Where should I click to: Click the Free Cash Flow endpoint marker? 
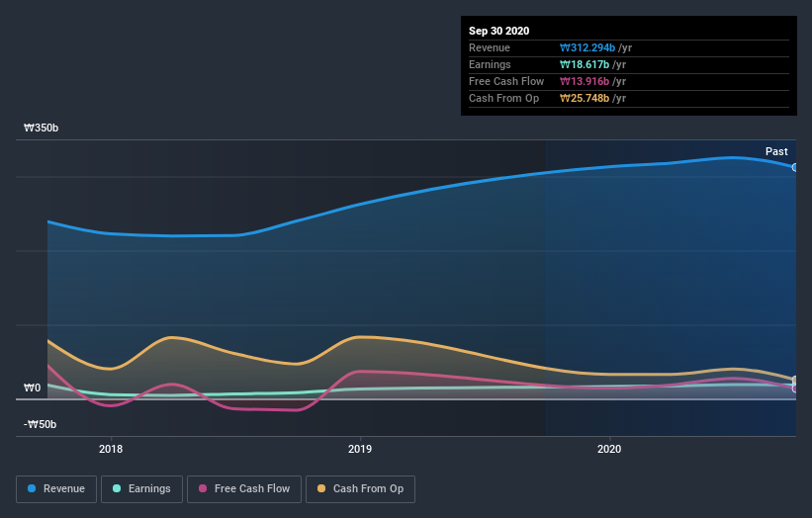(x=795, y=388)
